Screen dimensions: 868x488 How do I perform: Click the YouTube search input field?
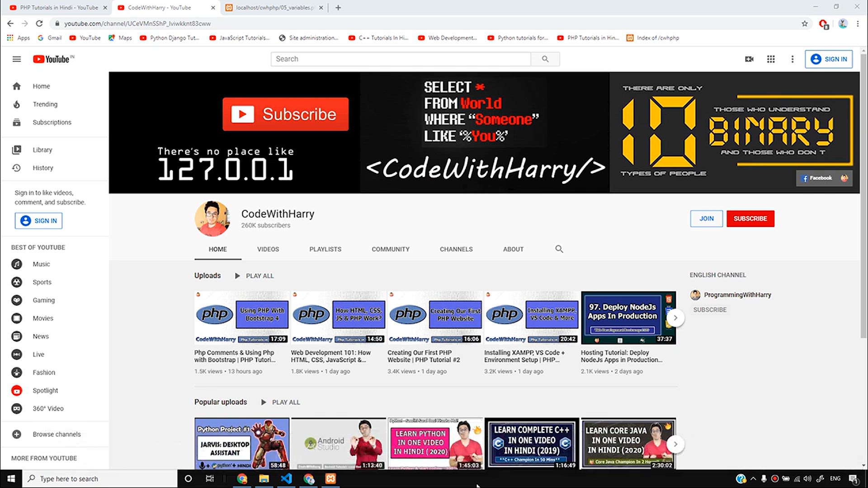click(401, 59)
